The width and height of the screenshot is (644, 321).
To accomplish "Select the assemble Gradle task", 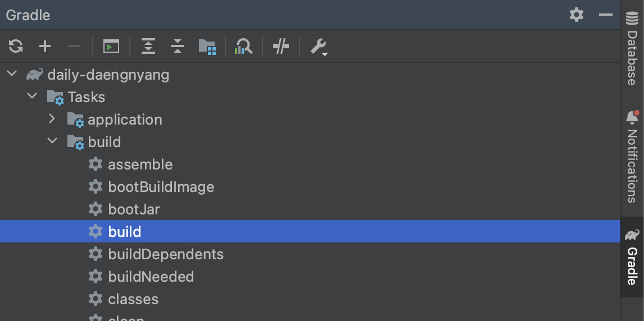I will [x=140, y=164].
